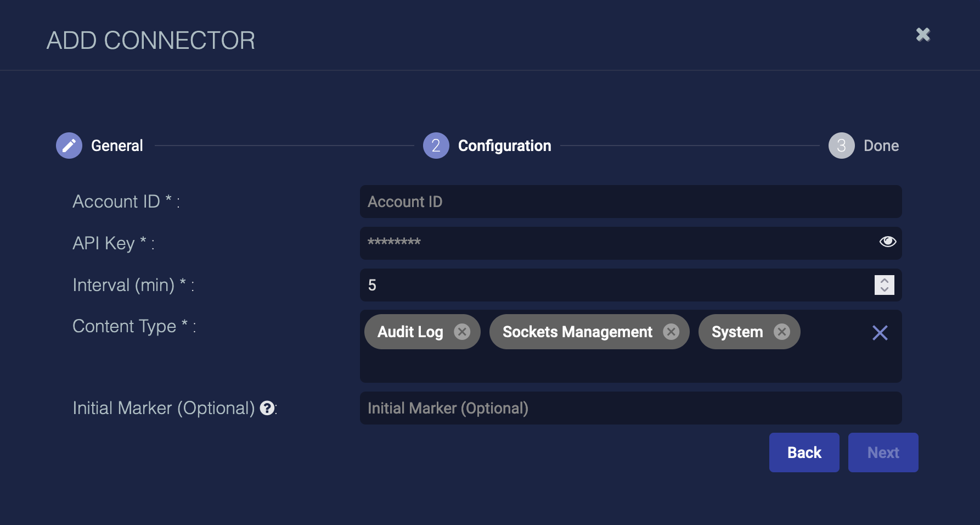The height and width of the screenshot is (525, 980).
Task: Remove the Sockets Management tag
Action: click(x=671, y=332)
